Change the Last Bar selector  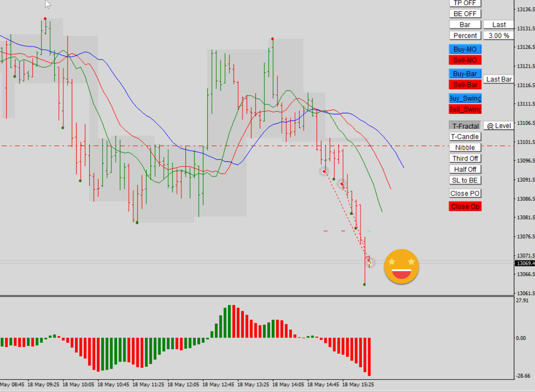coord(499,79)
